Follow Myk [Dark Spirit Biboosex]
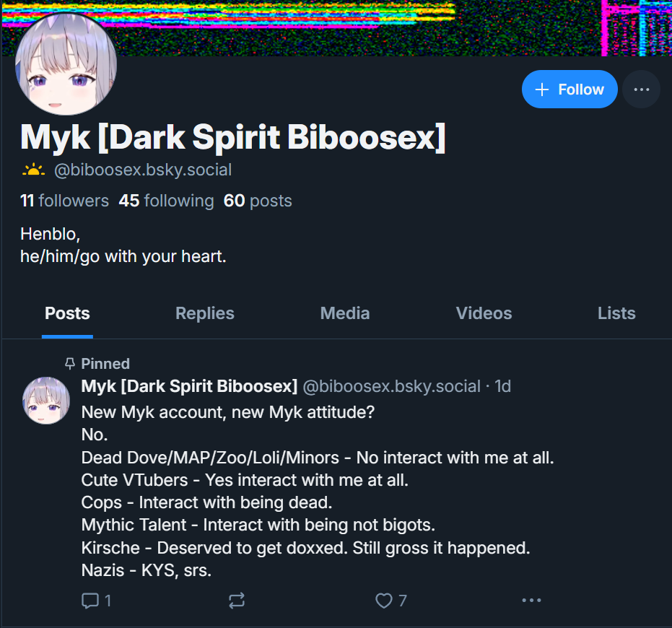This screenshot has width=672, height=628. tap(570, 90)
